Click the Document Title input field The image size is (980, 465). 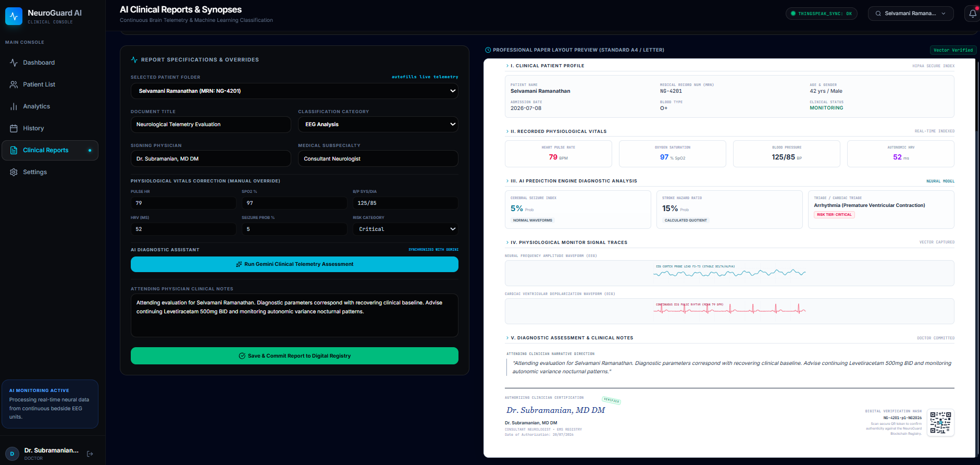pos(210,124)
